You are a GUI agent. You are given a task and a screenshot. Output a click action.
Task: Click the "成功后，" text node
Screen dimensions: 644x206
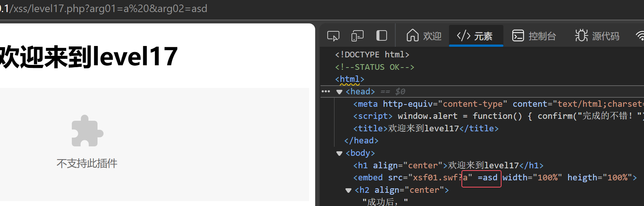[385, 202]
